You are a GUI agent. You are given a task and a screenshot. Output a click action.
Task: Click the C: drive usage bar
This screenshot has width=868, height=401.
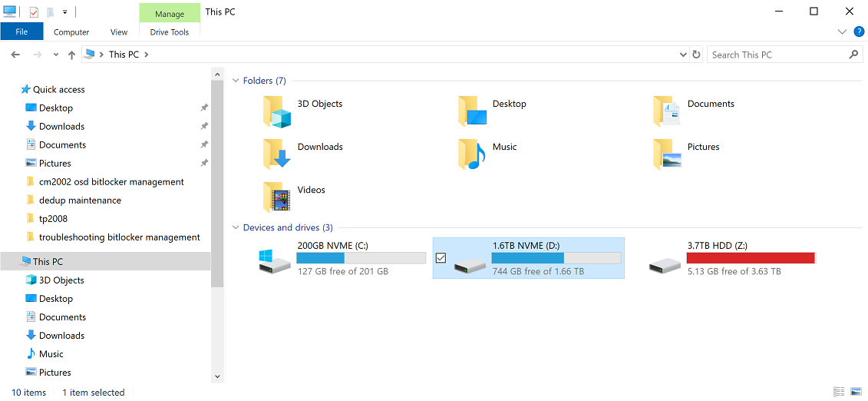pyautogui.click(x=361, y=257)
